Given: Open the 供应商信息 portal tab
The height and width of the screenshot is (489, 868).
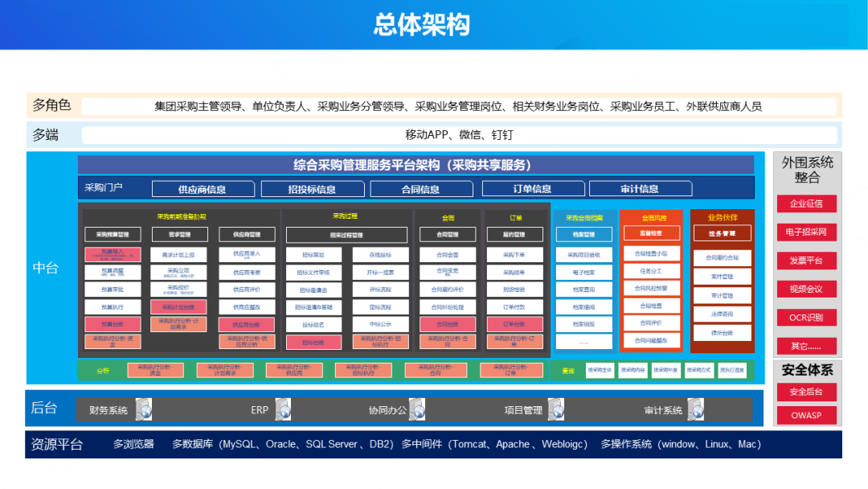Looking at the screenshot, I should [202, 189].
